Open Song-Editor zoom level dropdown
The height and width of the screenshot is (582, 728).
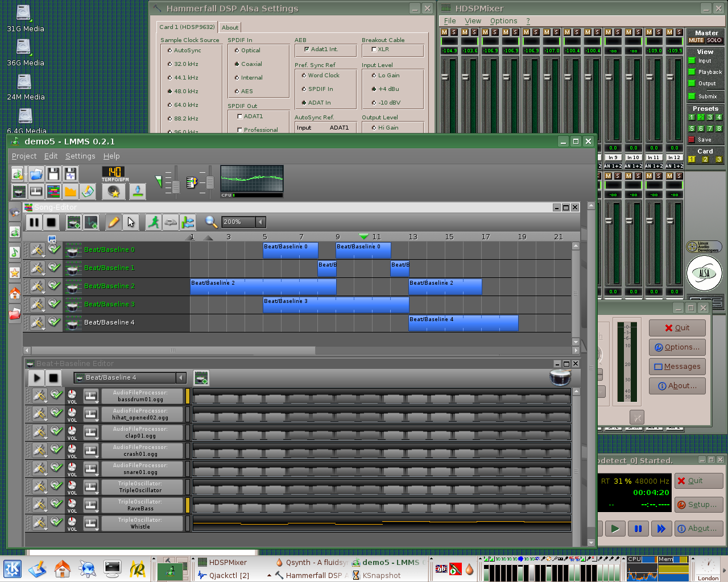click(x=260, y=222)
